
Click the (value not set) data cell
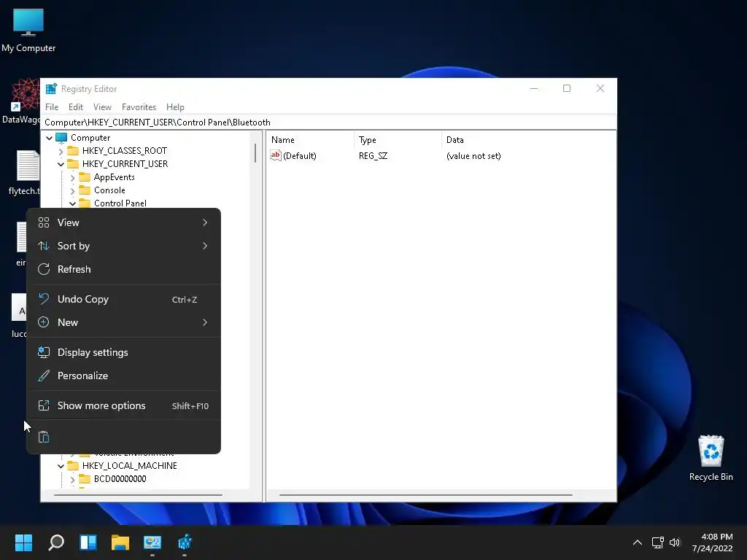(x=473, y=156)
